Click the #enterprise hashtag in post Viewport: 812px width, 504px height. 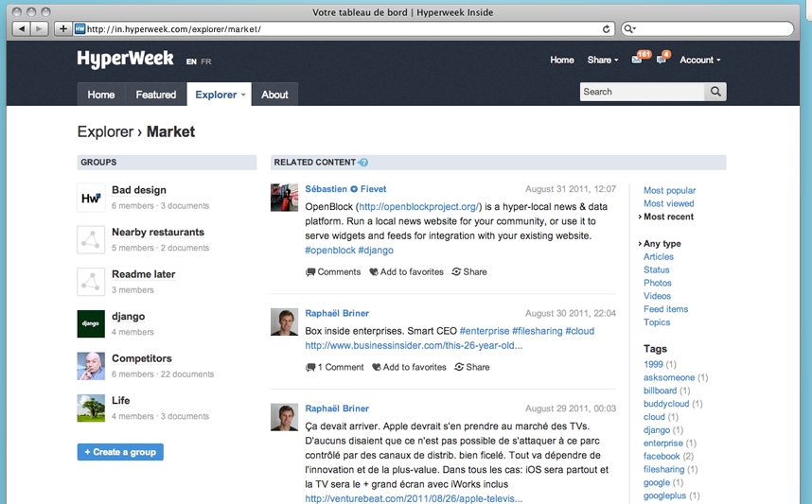(x=485, y=331)
